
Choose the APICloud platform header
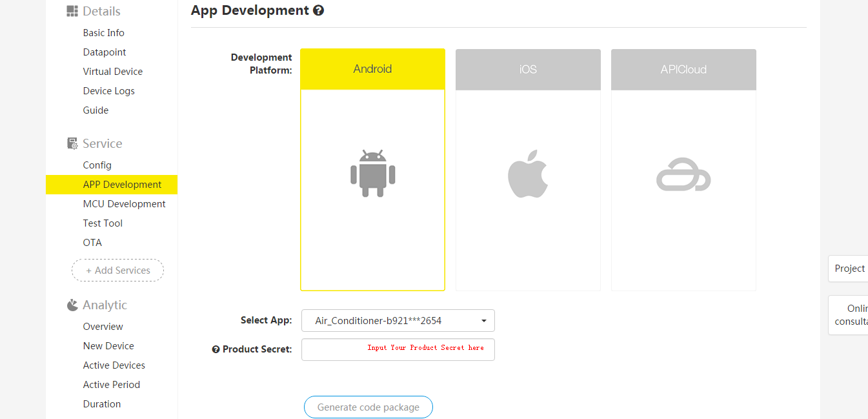(683, 69)
